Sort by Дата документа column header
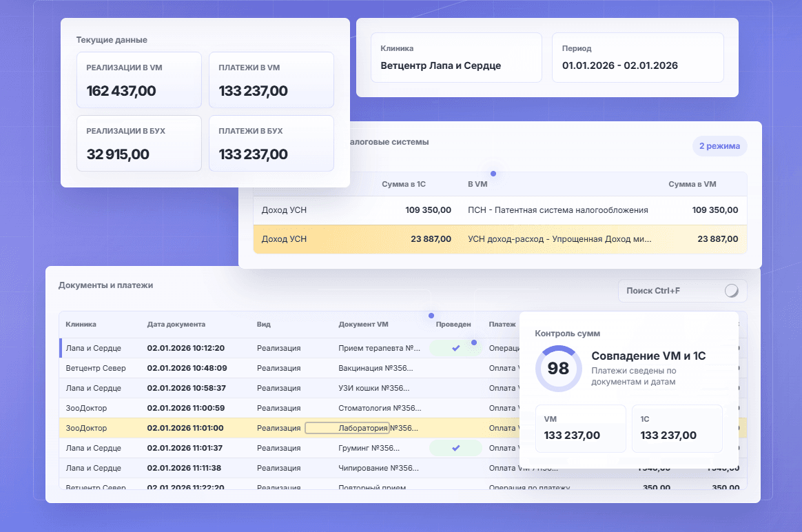Image resolution: width=802 pixels, height=532 pixels. [x=176, y=325]
